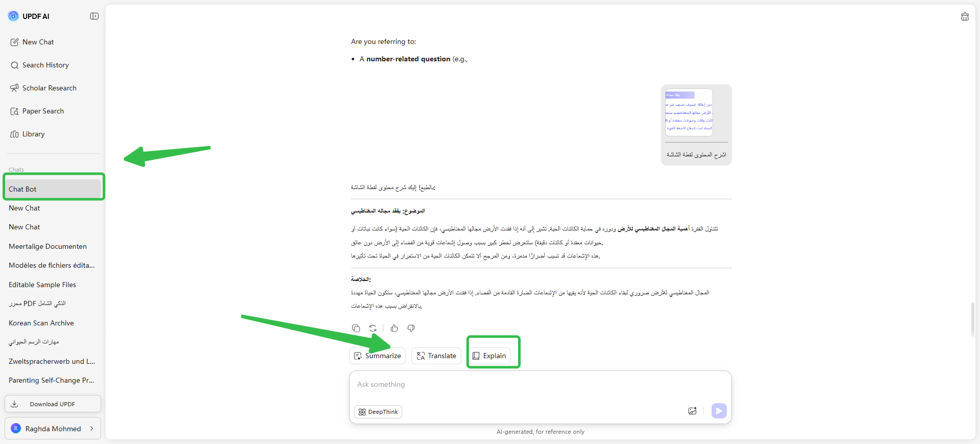Click the Scholar Research telescope icon
The height and width of the screenshot is (444, 980).
coord(14,88)
